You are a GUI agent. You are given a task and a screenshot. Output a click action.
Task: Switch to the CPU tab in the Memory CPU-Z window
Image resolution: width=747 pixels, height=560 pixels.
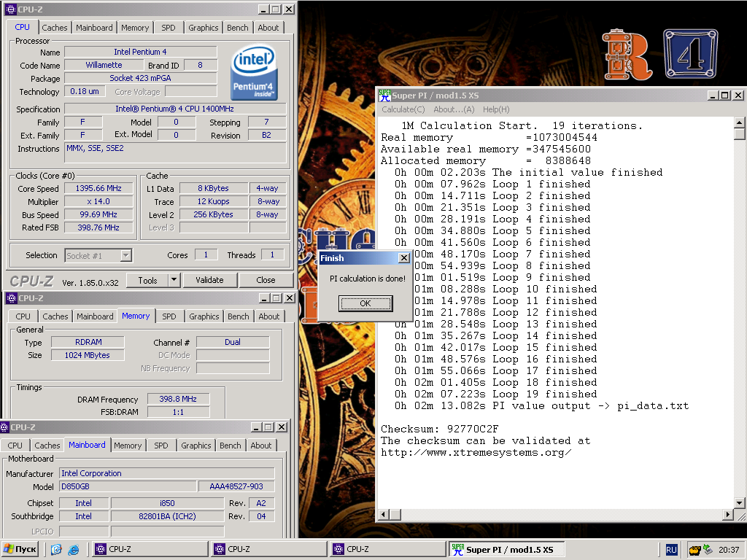click(x=23, y=316)
